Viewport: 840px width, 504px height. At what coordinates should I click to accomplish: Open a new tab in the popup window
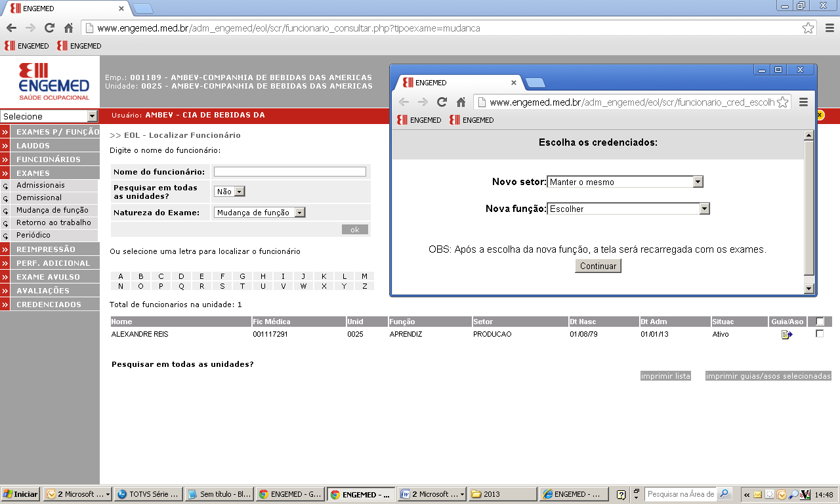[x=535, y=83]
